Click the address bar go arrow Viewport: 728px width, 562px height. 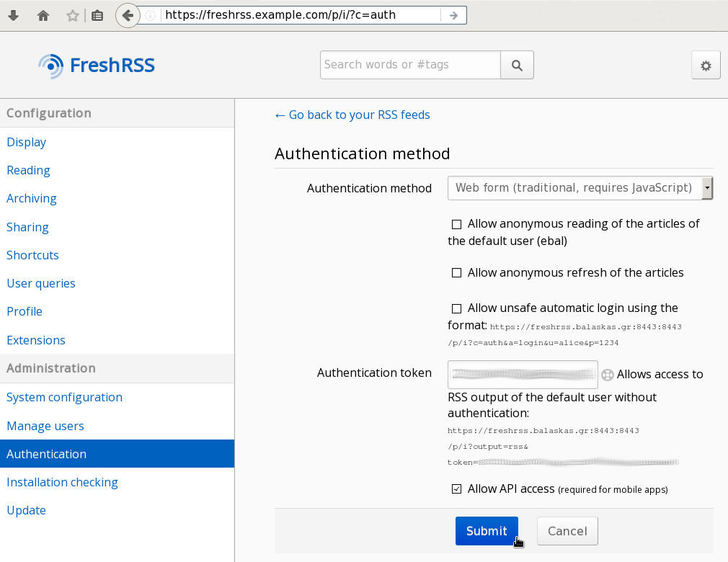[x=453, y=15]
